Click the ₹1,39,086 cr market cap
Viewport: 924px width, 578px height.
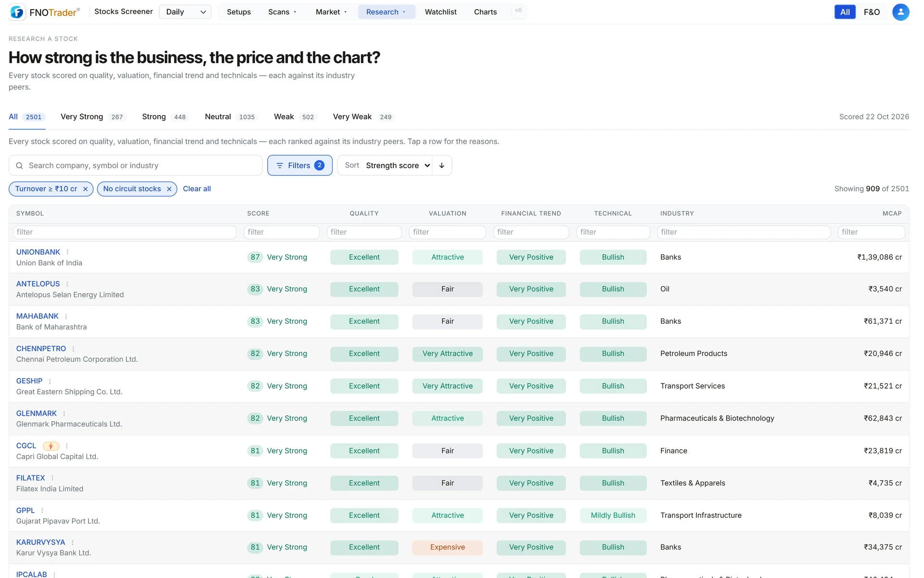[x=879, y=257]
